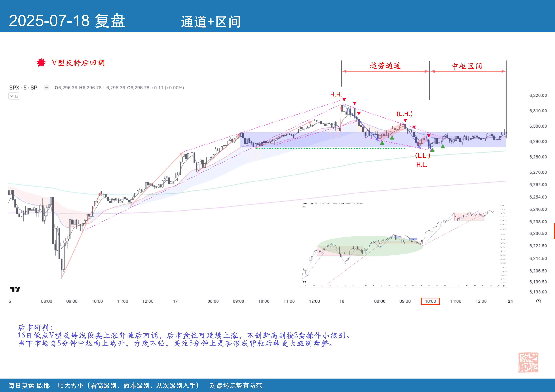Screen dimensions: 555x392
Task: Open chart settings gear beside time axis
Action: point(538,301)
